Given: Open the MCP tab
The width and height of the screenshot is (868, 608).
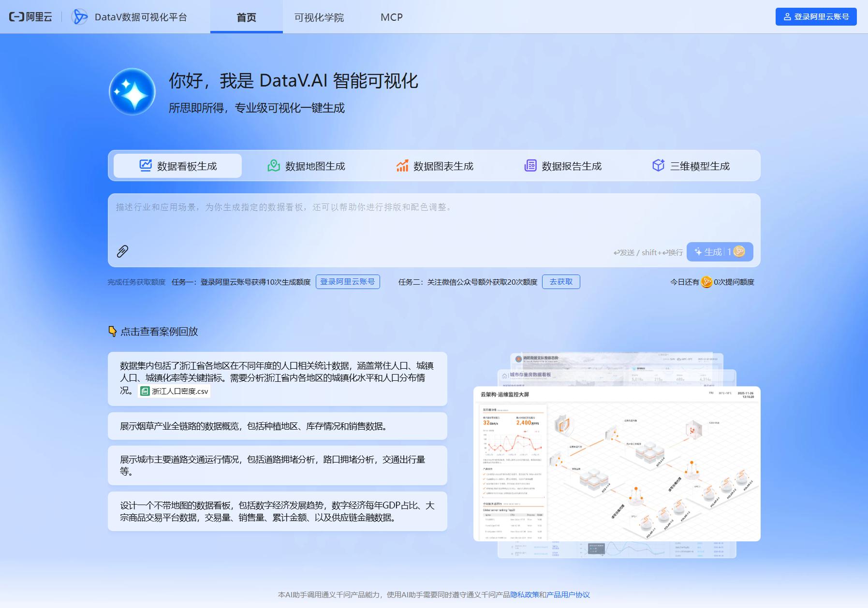Looking at the screenshot, I should coord(392,17).
